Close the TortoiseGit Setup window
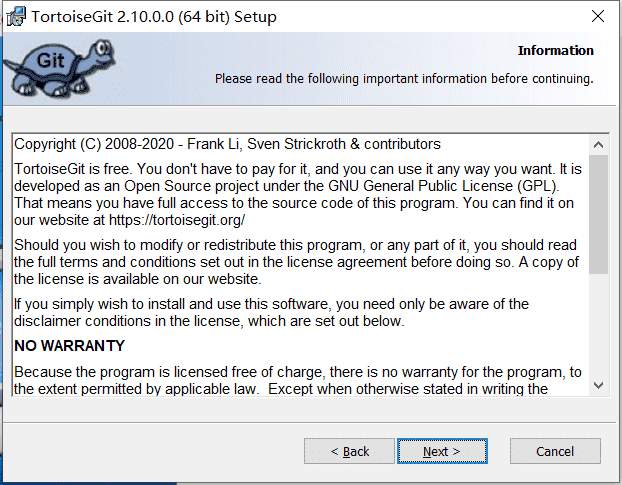The height and width of the screenshot is (485, 622). coord(597,16)
